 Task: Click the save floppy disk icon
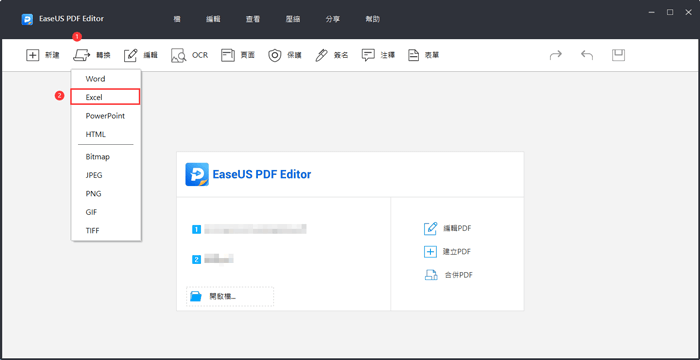coord(618,55)
